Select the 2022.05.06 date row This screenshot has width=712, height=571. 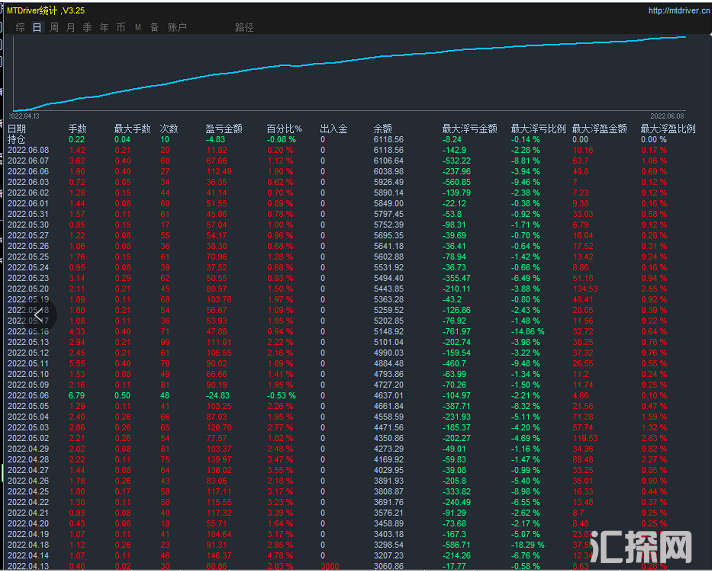click(x=28, y=395)
